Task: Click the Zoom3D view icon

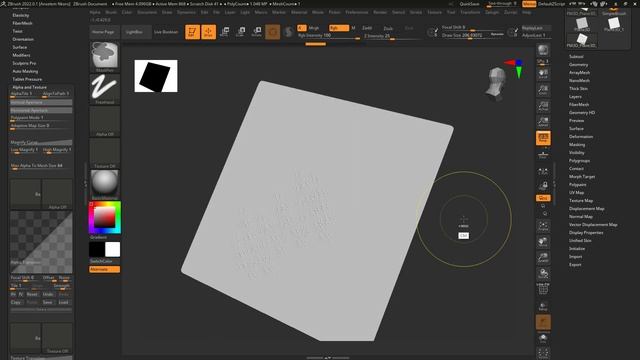Action: [x=543, y=258]
